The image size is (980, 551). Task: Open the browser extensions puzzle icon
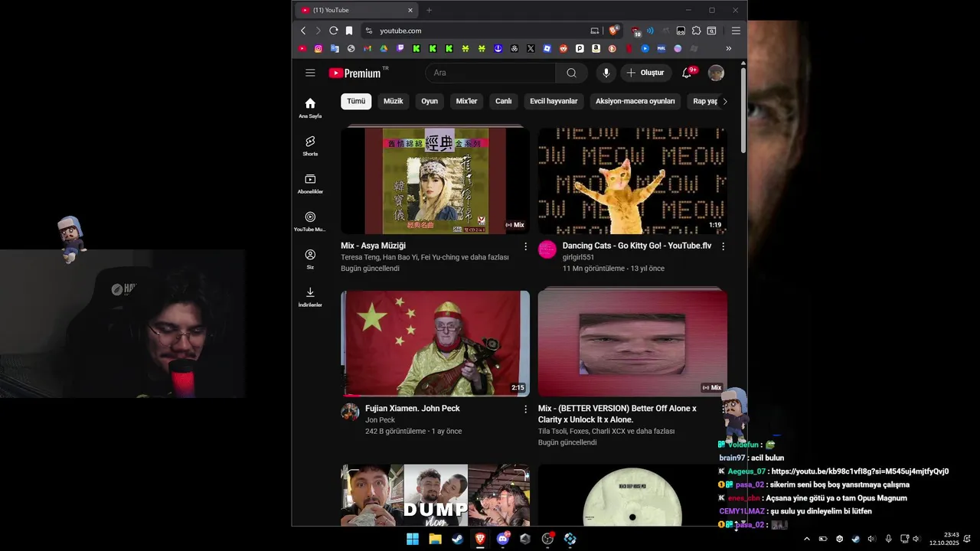point(696,31)
